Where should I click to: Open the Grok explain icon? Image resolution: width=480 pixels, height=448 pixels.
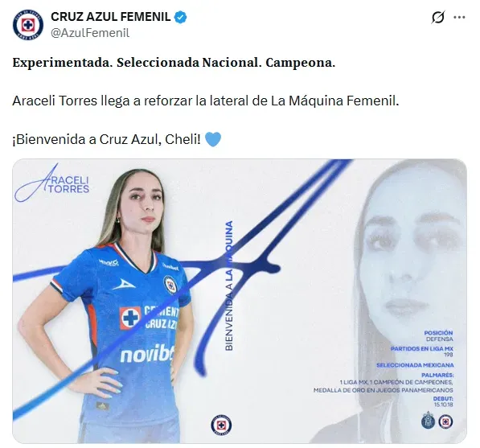[437, 17]
